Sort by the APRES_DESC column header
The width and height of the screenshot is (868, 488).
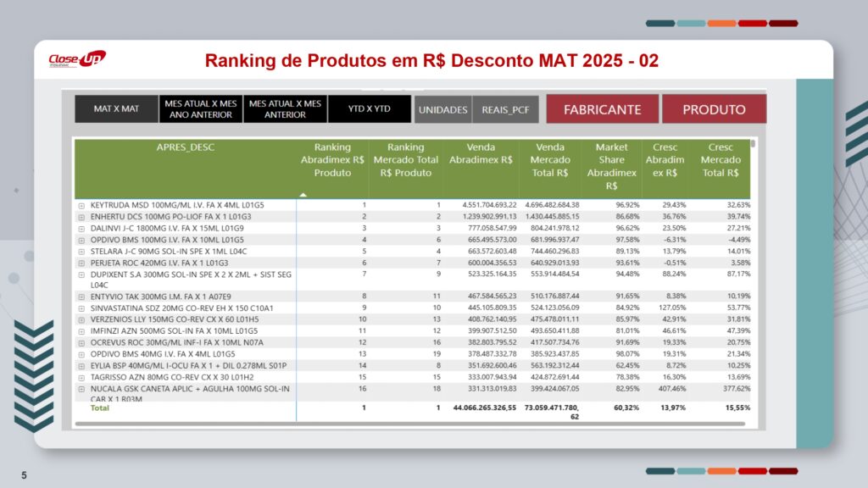(186, 147)
